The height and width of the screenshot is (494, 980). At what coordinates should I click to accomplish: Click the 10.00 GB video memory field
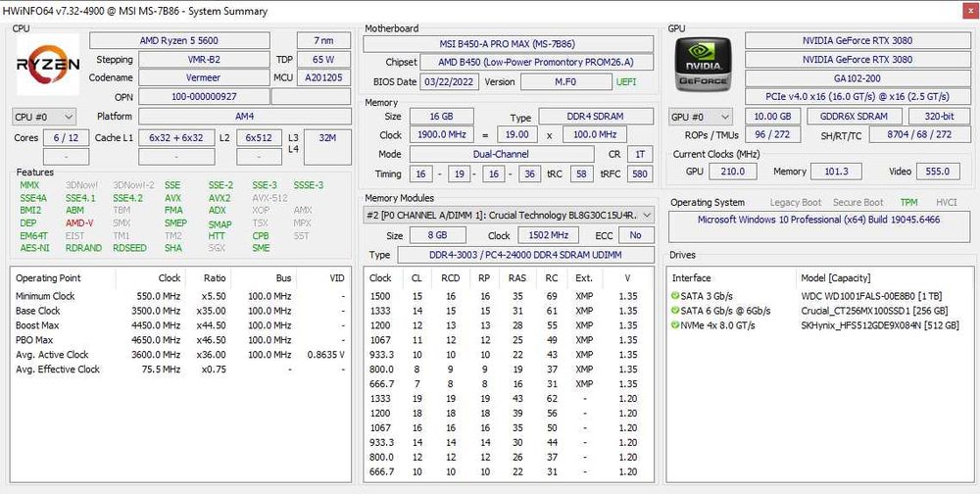(x=772, y=117)
